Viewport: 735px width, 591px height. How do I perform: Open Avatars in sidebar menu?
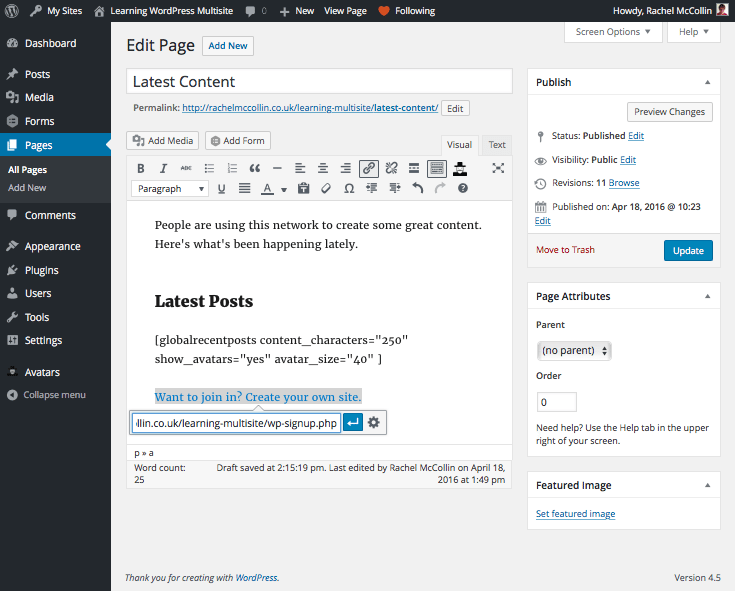(x=55, y=373)
